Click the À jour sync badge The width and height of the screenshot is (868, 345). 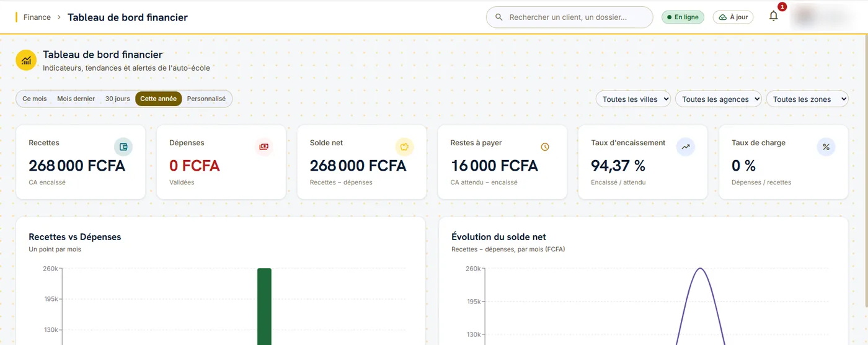pyautogui.click(x=733, y=17)
